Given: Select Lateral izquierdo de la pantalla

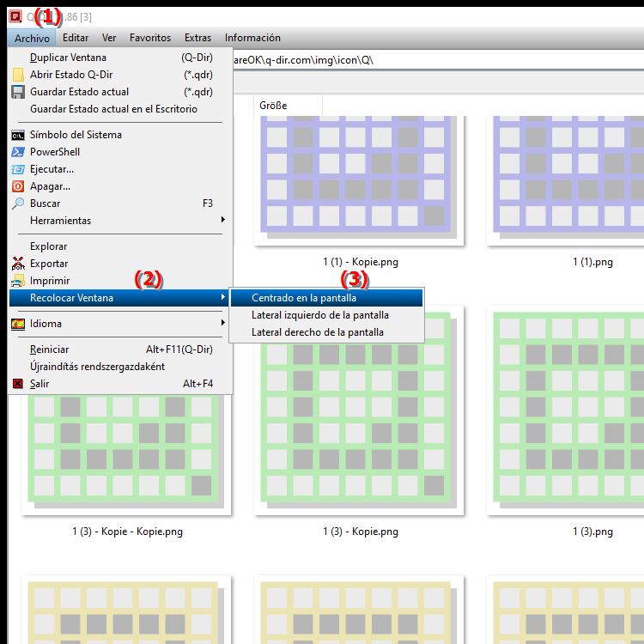Looking at the screenshot, I should tap(326, 315).
